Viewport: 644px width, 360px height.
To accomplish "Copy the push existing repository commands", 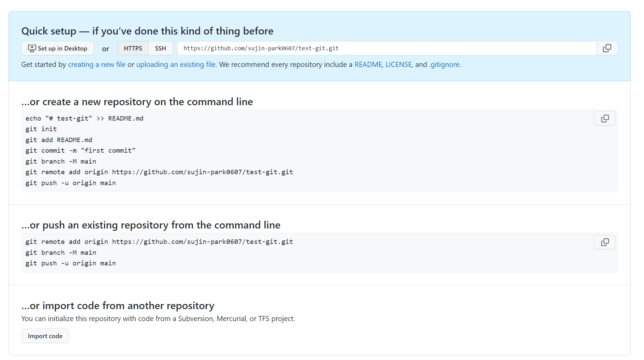I will click(604, 242).
